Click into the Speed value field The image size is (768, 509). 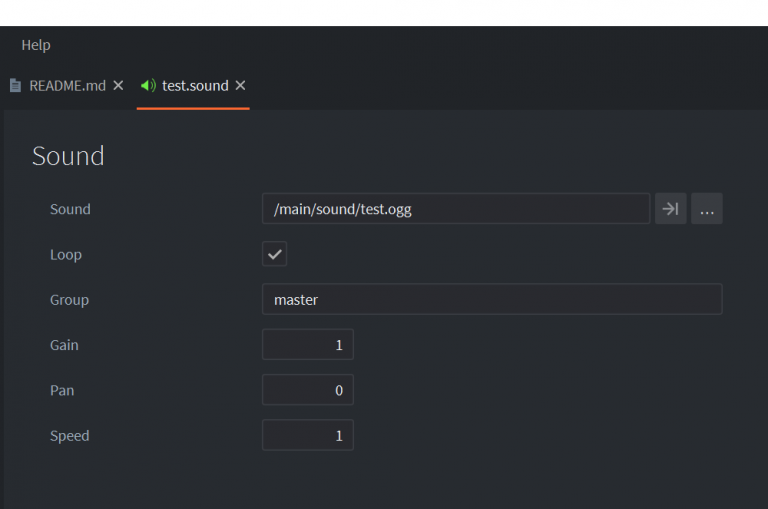[307, 436]
